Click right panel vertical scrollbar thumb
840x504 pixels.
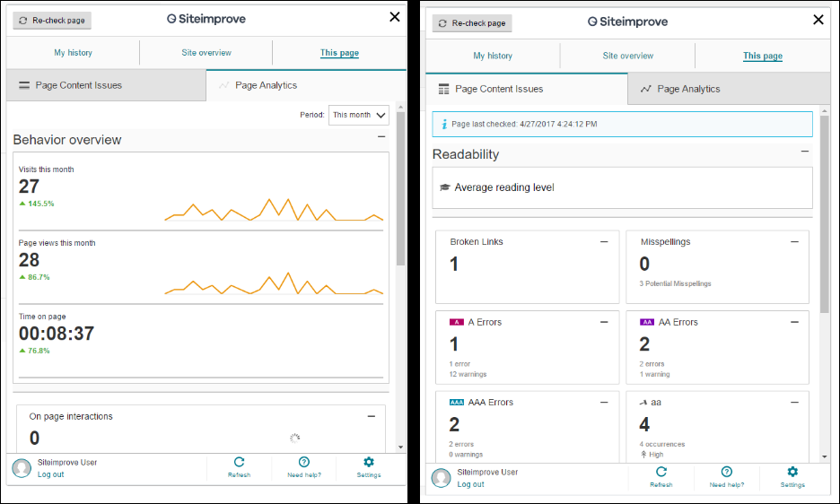pyautogui.click(x=825, y=213)
